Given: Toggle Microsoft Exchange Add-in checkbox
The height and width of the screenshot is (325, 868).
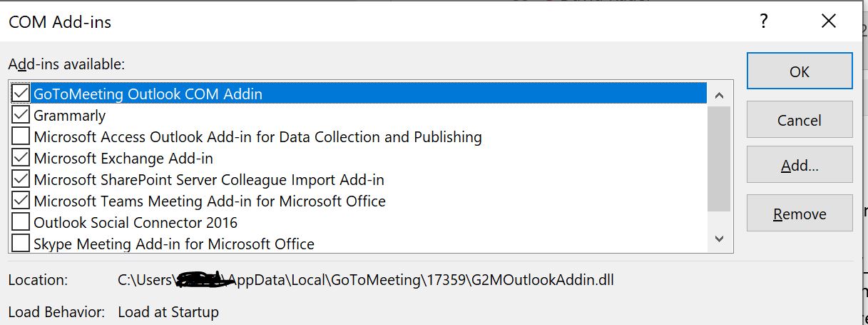Looking at the screenshot, I should [21, 158].
